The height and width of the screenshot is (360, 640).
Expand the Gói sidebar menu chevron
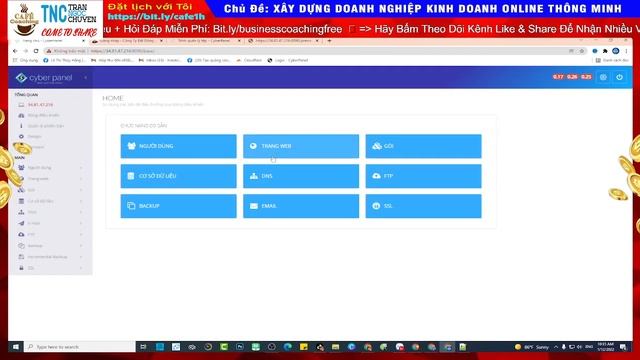pos(81,190)
